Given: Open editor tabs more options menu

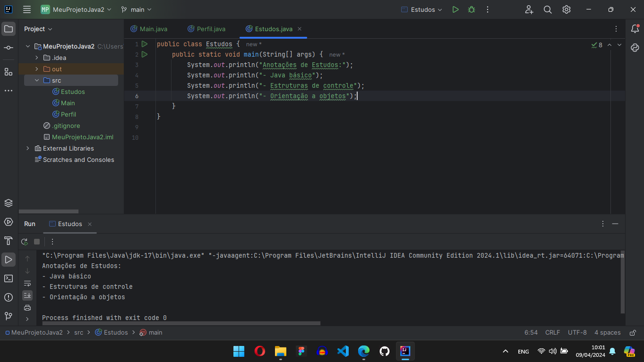Looking at the screenshot, I should pyautogui.click(x=616, y=29).
